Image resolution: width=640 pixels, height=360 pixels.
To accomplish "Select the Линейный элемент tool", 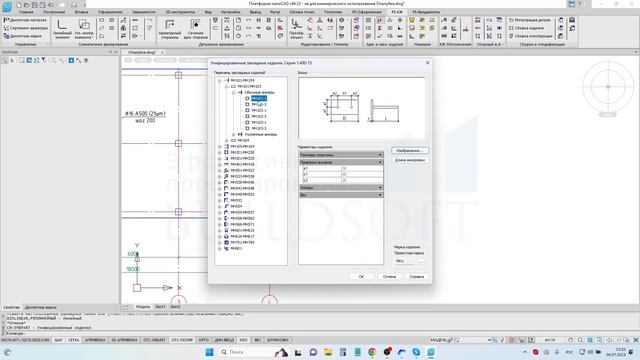I will 62,29.
